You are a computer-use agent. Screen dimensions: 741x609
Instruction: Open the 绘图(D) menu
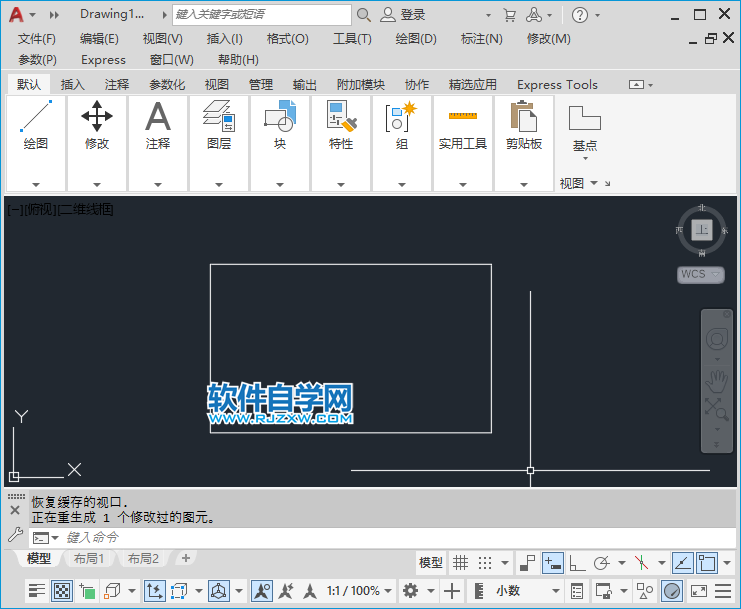pyautogui.click(x=416, y=39)
